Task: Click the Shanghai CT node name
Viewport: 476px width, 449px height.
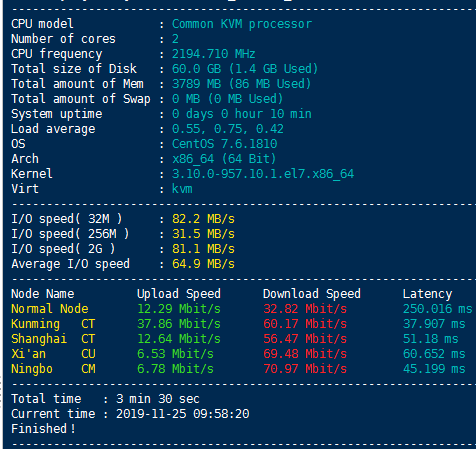Action: (x=53, y=339)
